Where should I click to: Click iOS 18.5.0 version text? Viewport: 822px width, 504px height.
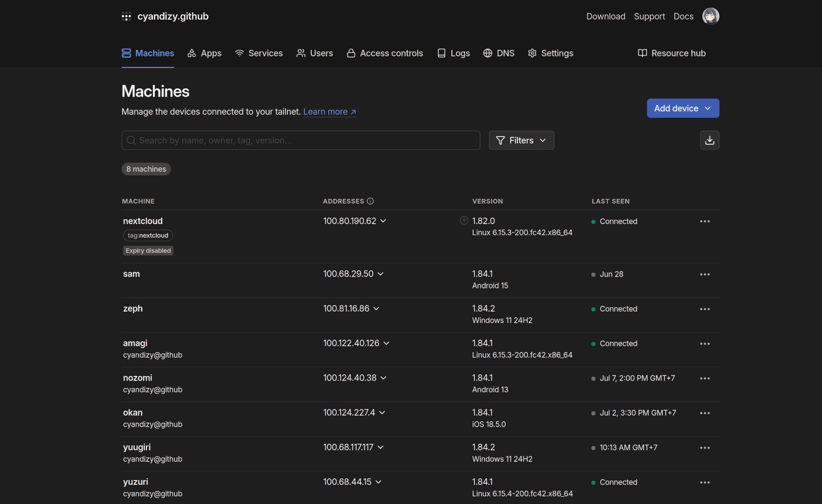point(489,424)
